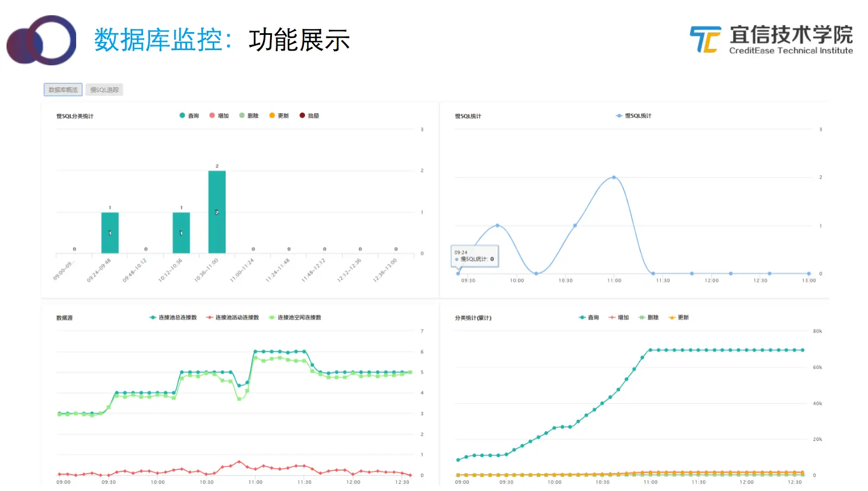
Task: Hide the 连接池总连接数 series
Action: coord(173,317)
